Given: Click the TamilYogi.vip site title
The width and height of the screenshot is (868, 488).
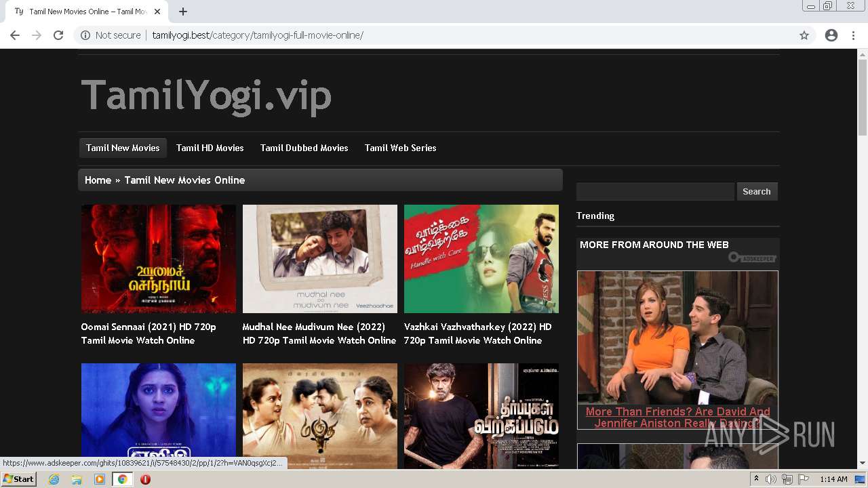Looking at the screenshot, I should click(x=206, y=95).
